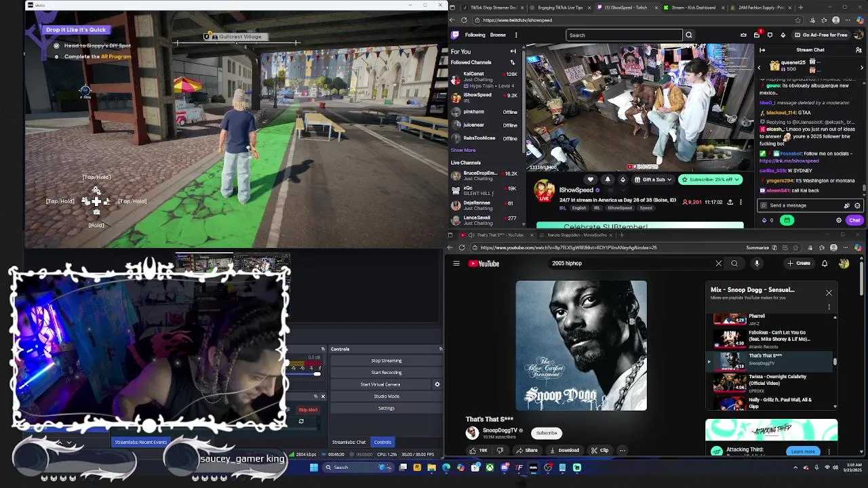Select the Streamlabs: Chat dock tab
868x488 pixels.
(349, 443)
